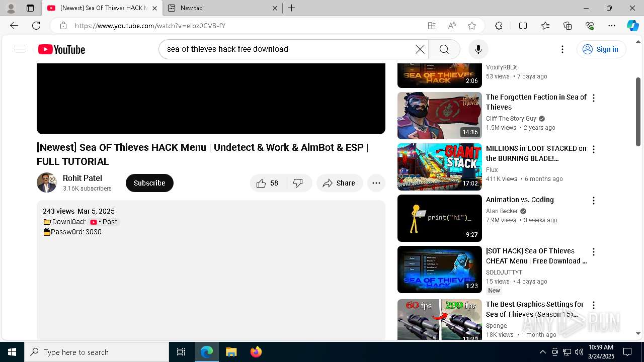Open Rohit Patel channel avatar

click(x=47, y=183)
